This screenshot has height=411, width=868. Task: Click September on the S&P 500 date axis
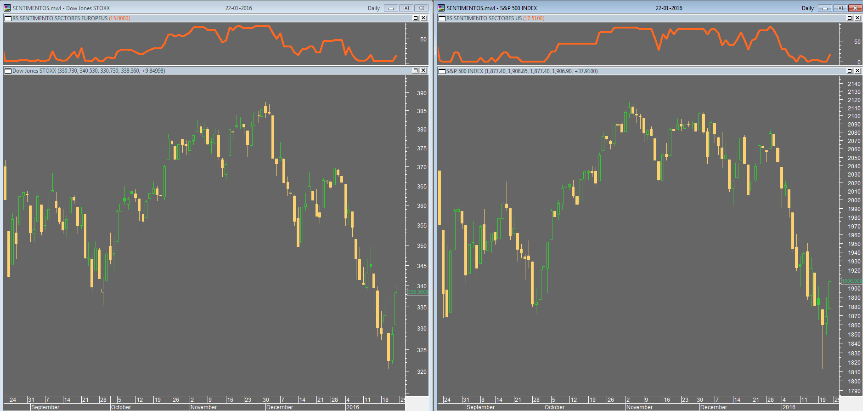481,407
